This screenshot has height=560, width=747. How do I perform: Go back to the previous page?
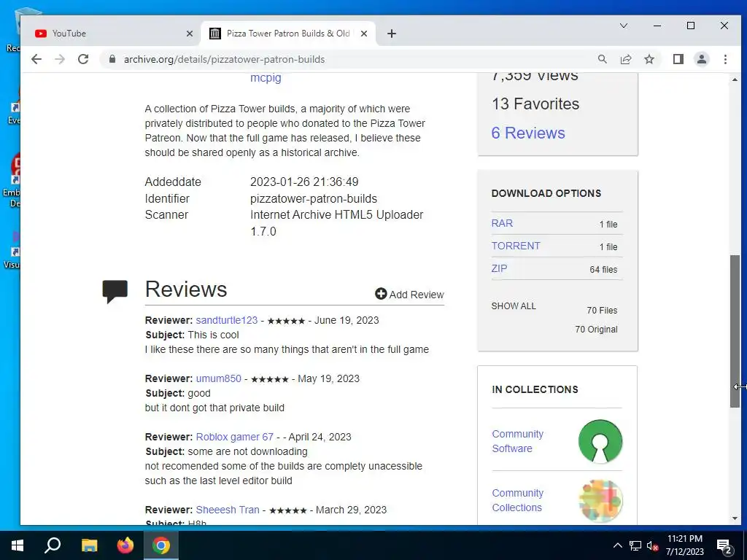(x=36, y=59)
